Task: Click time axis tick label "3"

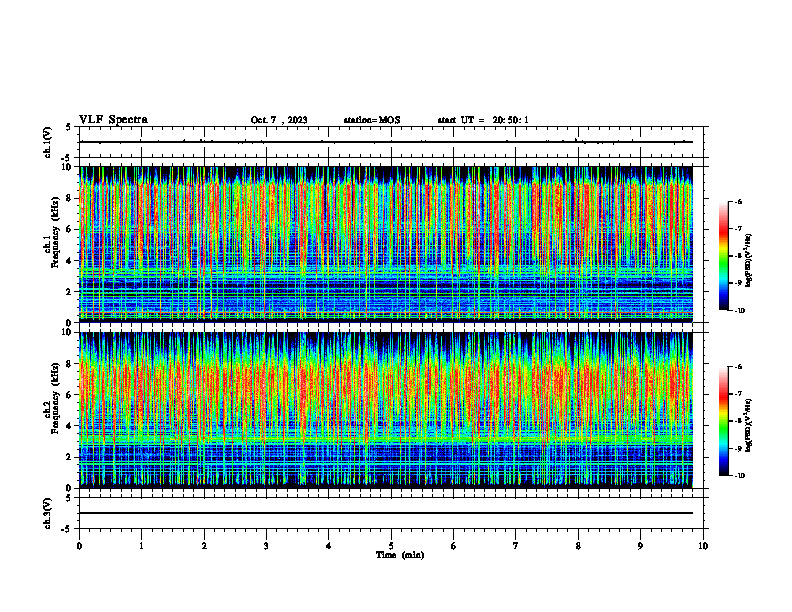Action: tap(266, 546)
